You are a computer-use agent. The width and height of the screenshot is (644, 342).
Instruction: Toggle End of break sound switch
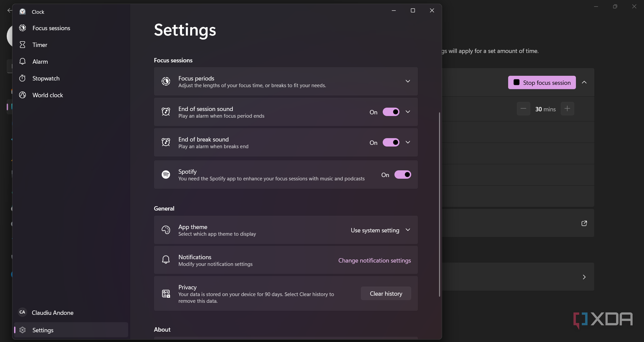point(391,142)
